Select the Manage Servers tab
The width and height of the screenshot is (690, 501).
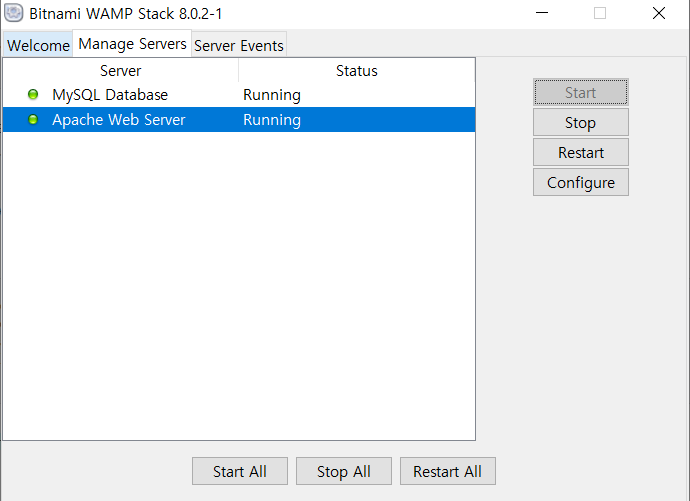(132, 44)
